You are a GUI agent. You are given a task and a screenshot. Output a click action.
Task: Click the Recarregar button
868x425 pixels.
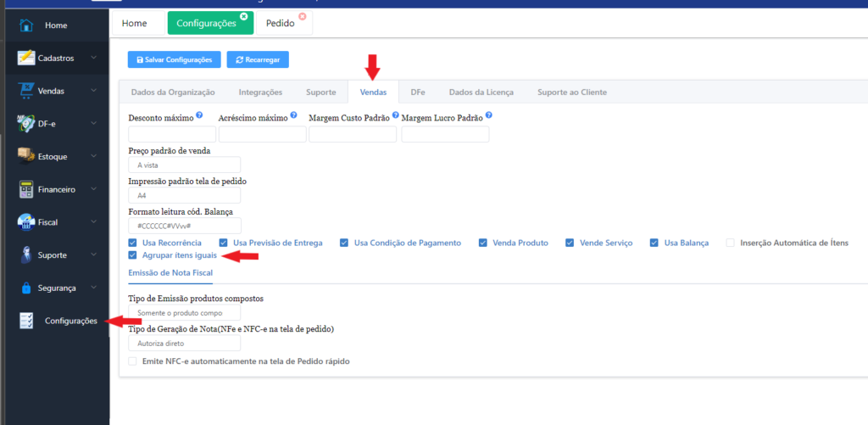pos(258,59)
